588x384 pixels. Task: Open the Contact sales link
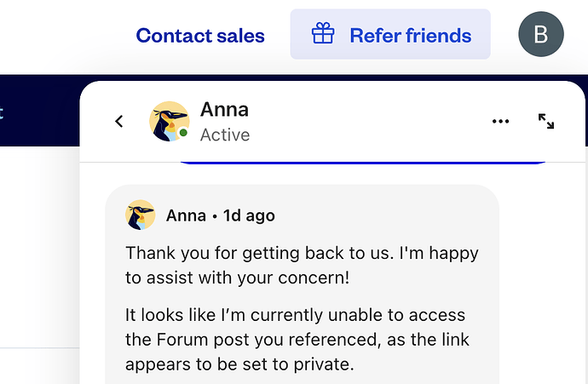pos(200,36)
